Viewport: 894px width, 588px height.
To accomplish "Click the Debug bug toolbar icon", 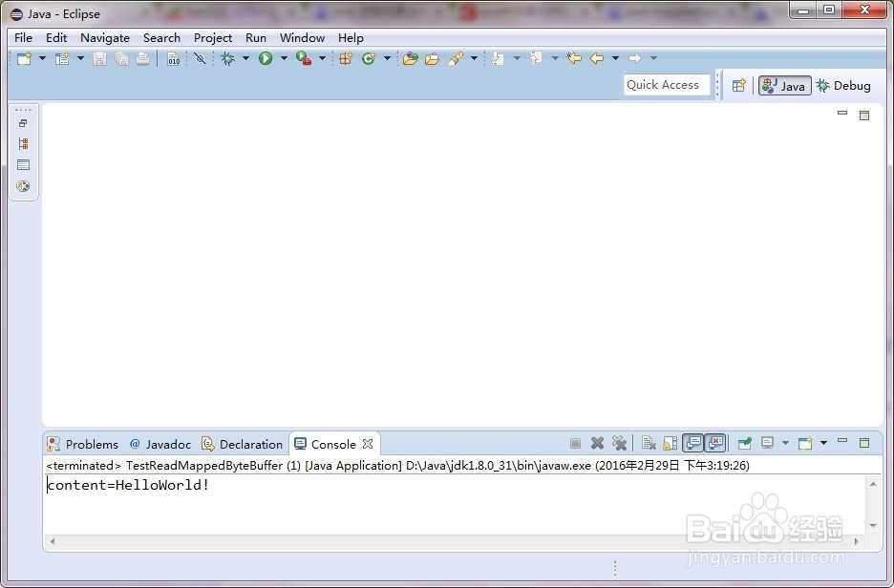I will 228,58.
